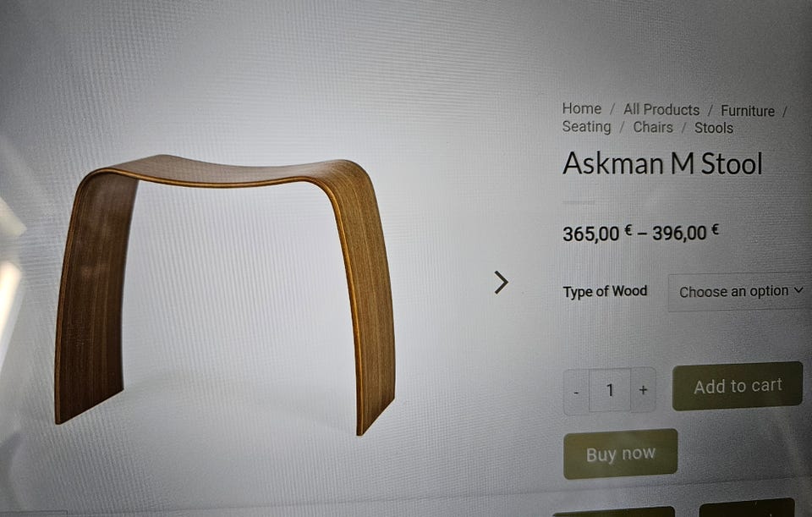This screenshot has height=517, width=812.
Task: Click the dark button directly below Buy now
Action: pos(614,512)
